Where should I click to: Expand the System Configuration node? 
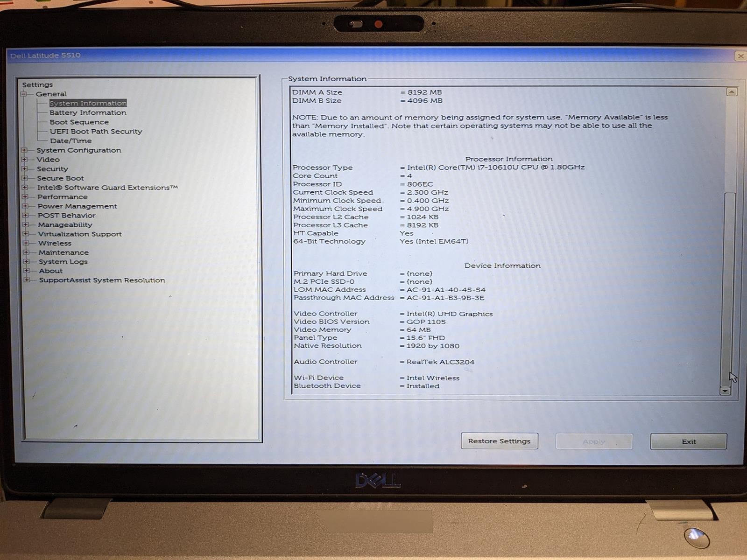(24, 150)
